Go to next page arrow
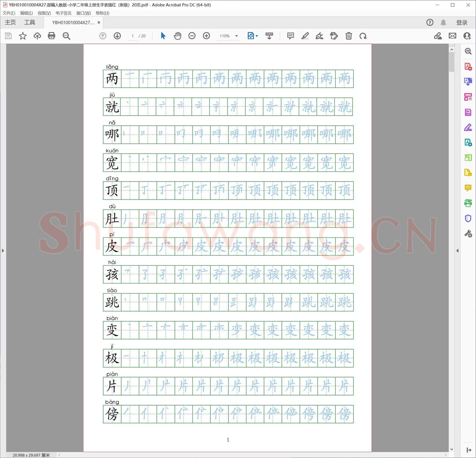The height and width of the screenshot is (458, 476). [117, 36]
